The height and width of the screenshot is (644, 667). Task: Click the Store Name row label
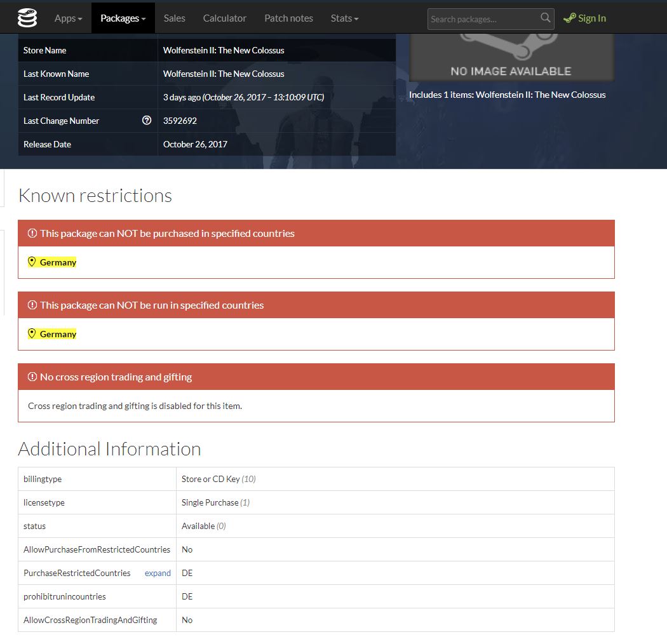(x=44, y=50)
